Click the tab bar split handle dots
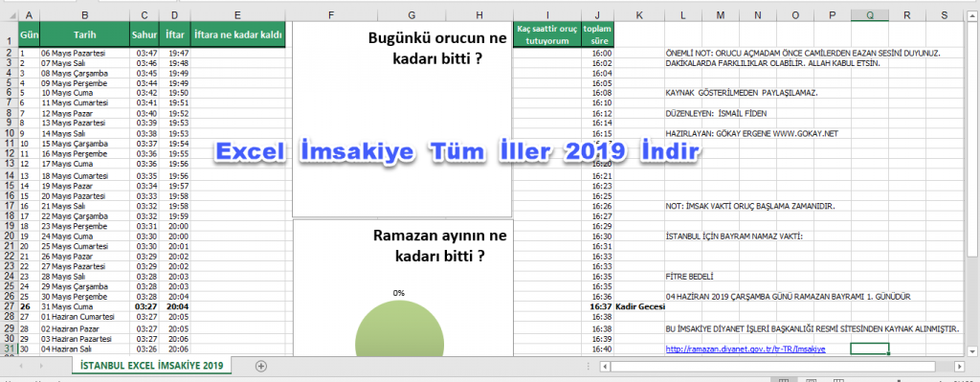Viewport: 980px width, 382px height. click(x=589, y=366)
